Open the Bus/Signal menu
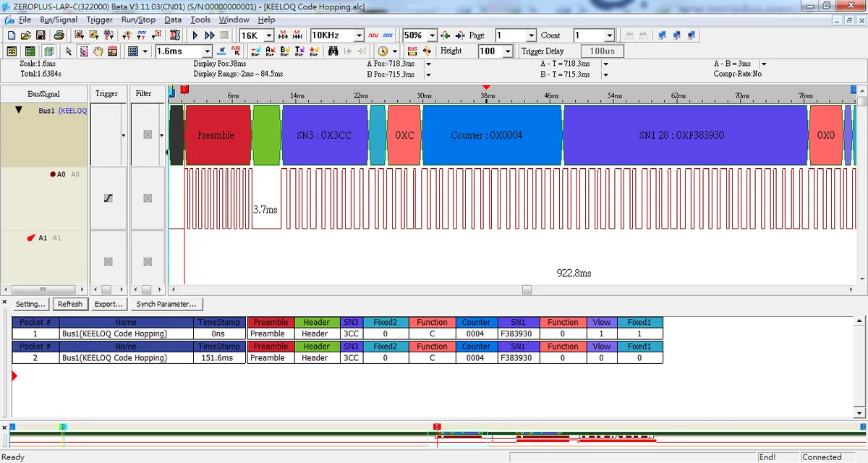 point(59,20)
